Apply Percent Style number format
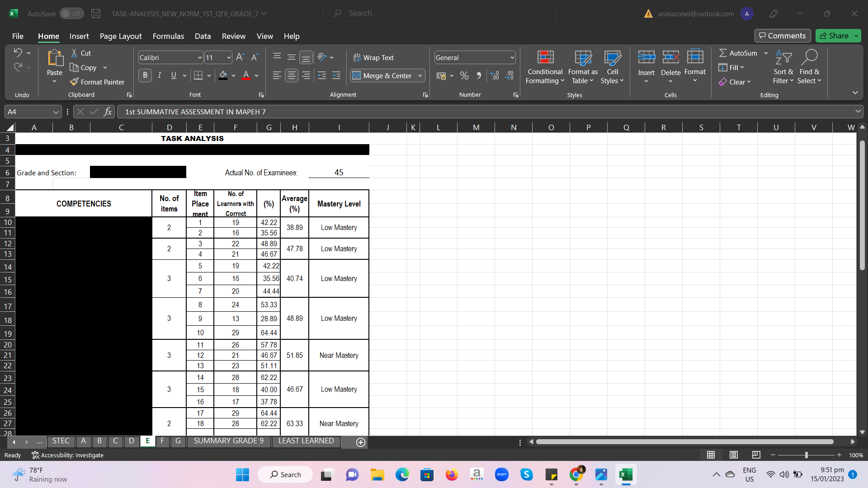The height and width of the screenshot is (488, 868). 464,75
